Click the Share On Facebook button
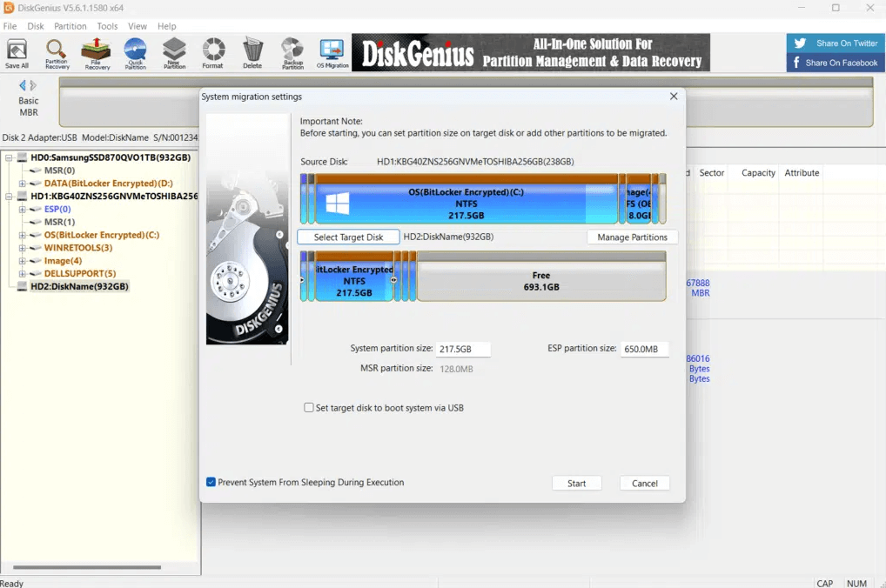Viewport: 886px width, 588px height. click(836, 63)
